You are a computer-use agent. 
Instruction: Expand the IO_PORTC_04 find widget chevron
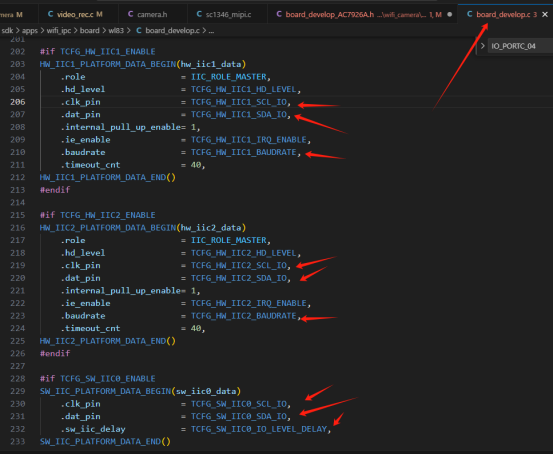click(482, 46)
